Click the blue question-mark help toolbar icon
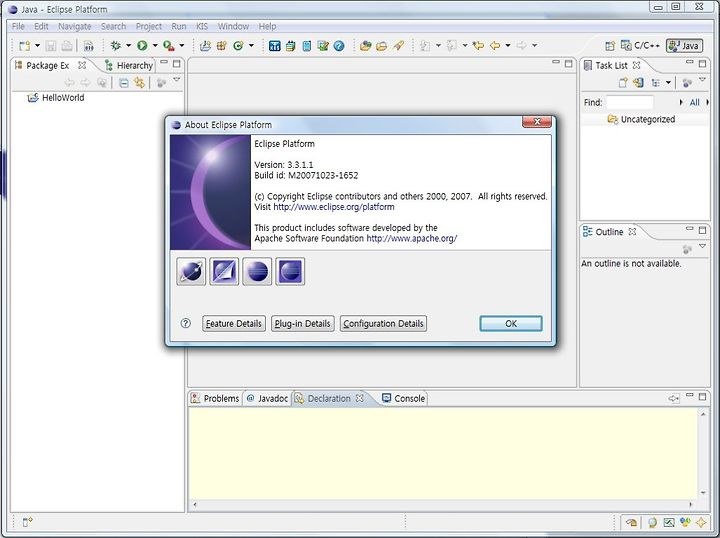Viewport: 720px width, 538px height. [339, 45]
